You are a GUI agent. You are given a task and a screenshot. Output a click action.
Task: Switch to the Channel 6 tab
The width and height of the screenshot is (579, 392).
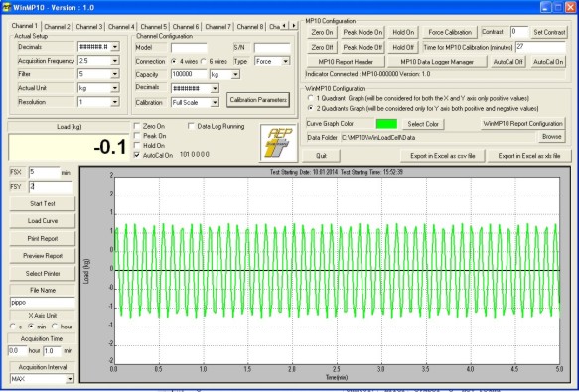pos(186,27)
